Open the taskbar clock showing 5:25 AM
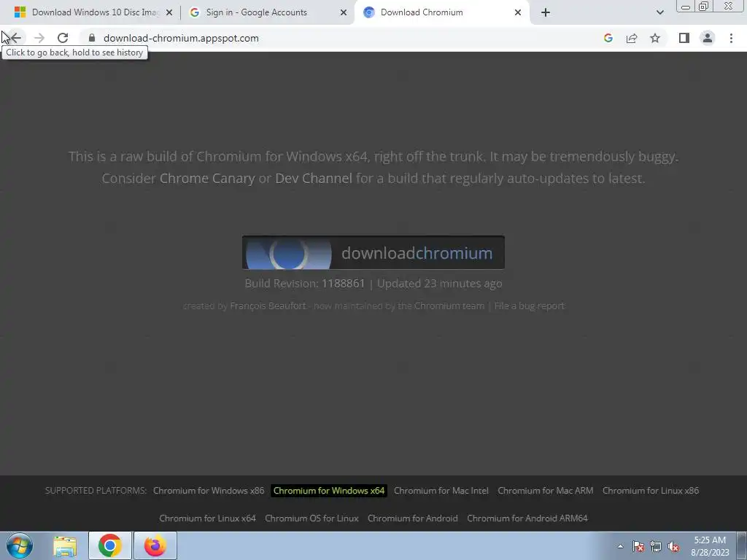Viewport: 747px width, 560px height. [710, 546]
